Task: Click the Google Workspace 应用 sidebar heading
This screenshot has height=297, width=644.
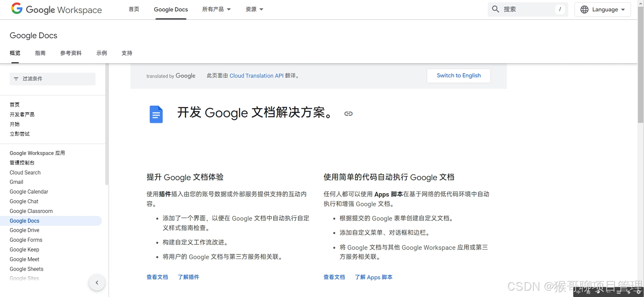Action: (37, 153)
